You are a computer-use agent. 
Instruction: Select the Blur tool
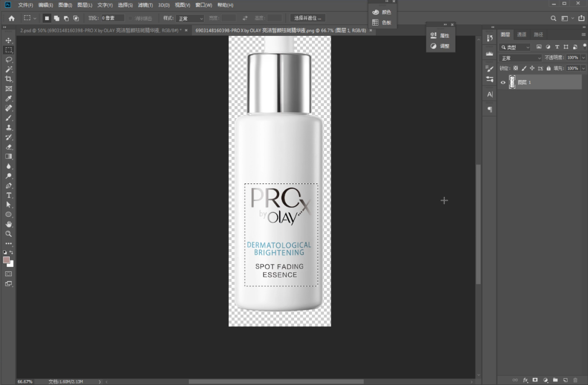pos(9,166)
